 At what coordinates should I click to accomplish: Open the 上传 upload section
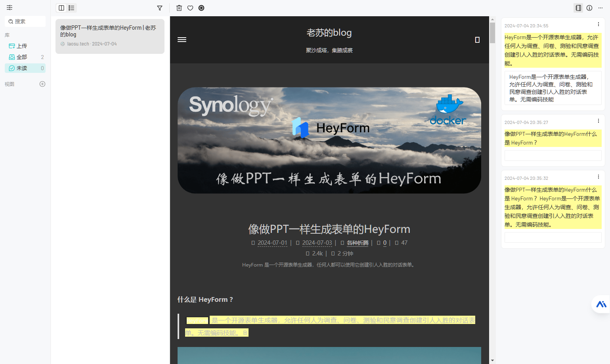point(25,46)
